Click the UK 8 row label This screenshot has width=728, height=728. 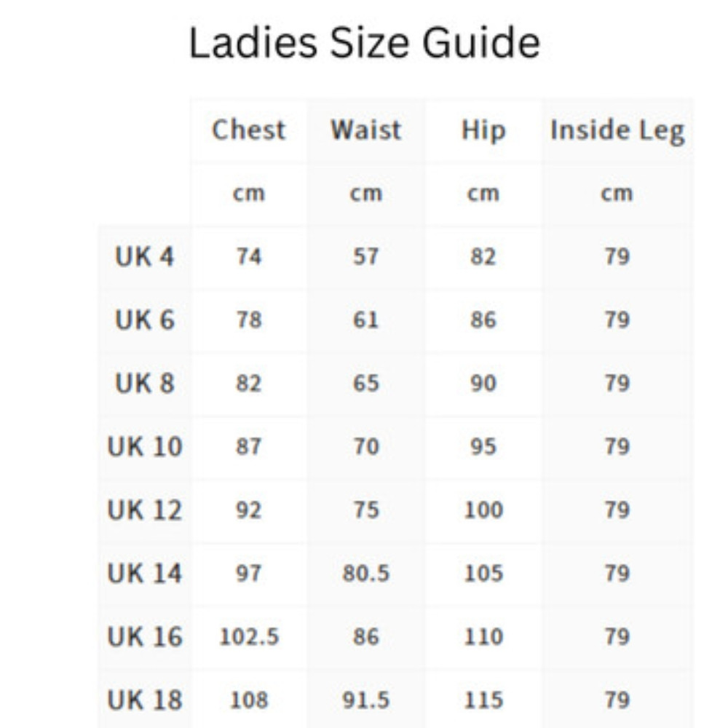click(144, 383)
